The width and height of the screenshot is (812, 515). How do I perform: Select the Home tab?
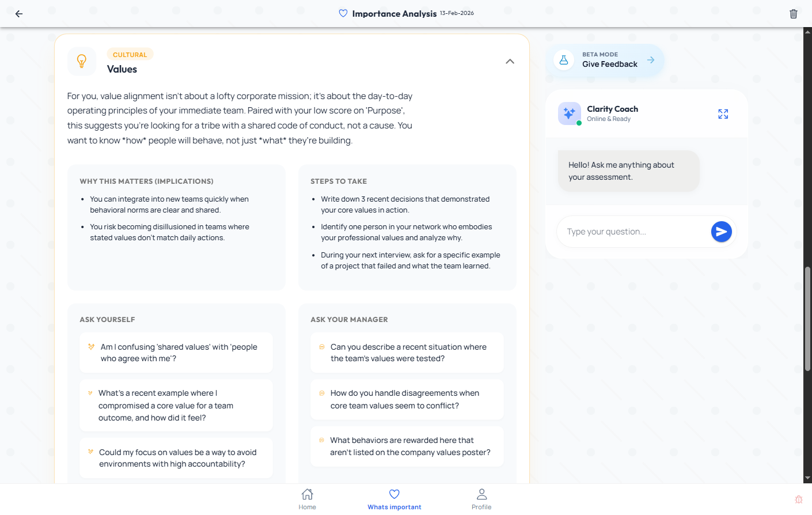(307, 498)
